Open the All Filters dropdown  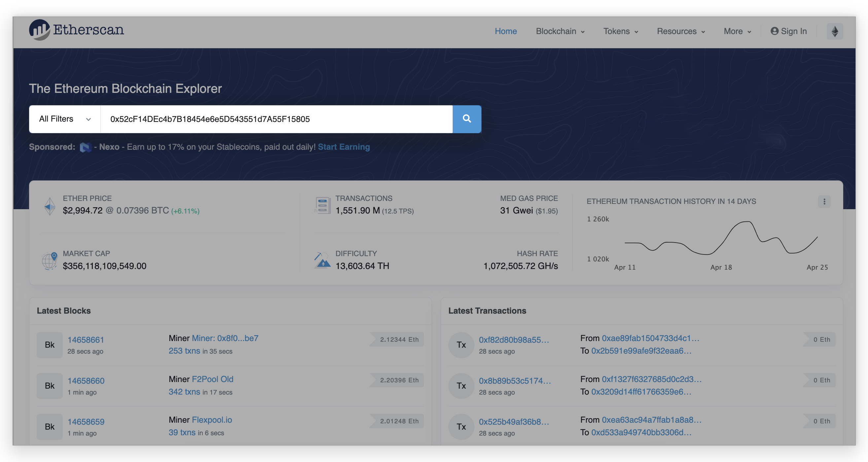click(65, 119)
